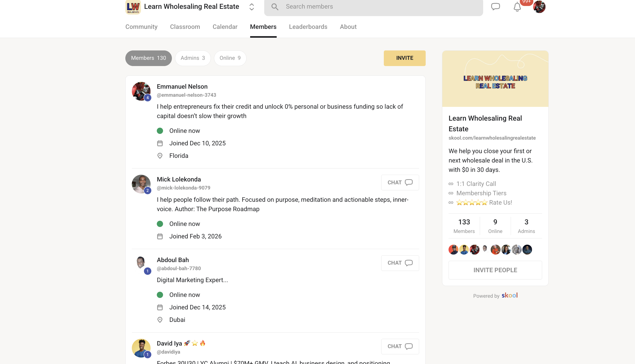Click the LW community logo icon
Viewport: 635px width, 364px height.
click(133, 7)
